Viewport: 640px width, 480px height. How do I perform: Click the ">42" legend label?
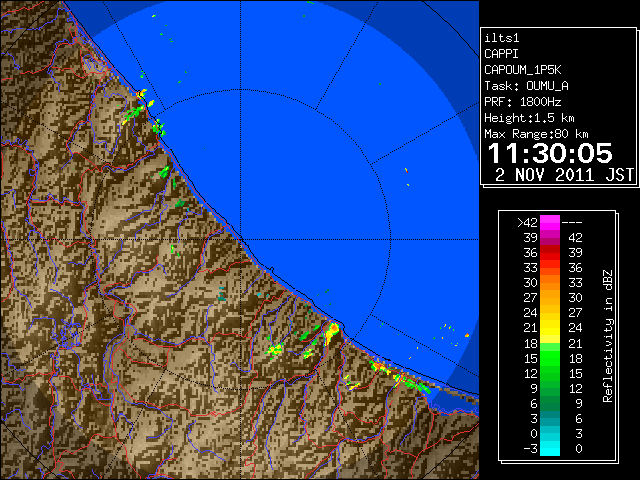coord(527,223)
